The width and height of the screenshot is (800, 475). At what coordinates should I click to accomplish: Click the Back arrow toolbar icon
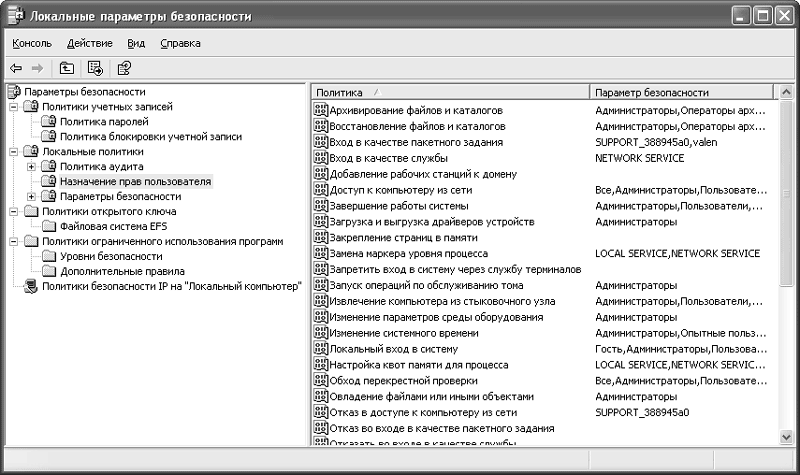coord(16,68)
